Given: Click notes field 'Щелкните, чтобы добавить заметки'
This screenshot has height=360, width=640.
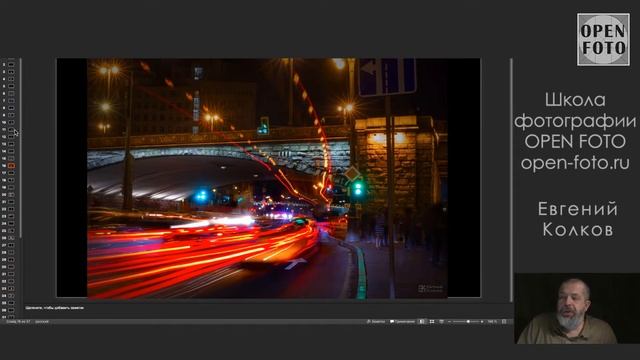Looking at the screenshot, I should point(55,308).
